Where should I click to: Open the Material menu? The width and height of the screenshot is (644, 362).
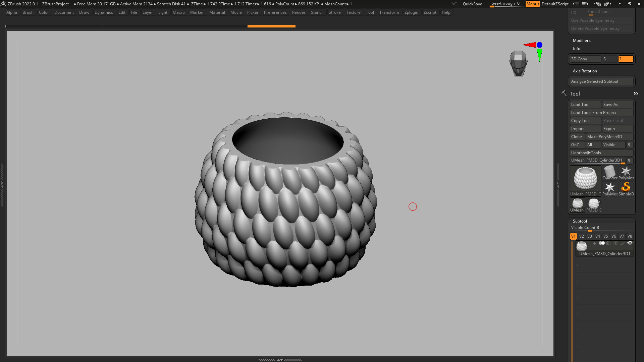coord(217,12)
